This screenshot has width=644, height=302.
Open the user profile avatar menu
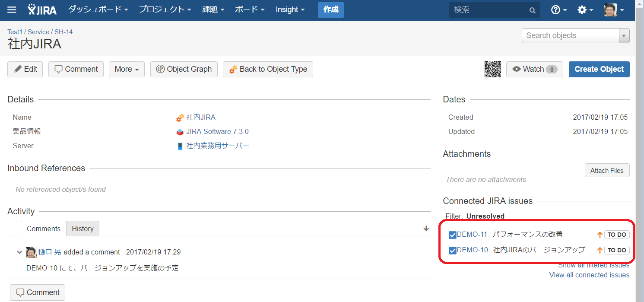point(614,10)
